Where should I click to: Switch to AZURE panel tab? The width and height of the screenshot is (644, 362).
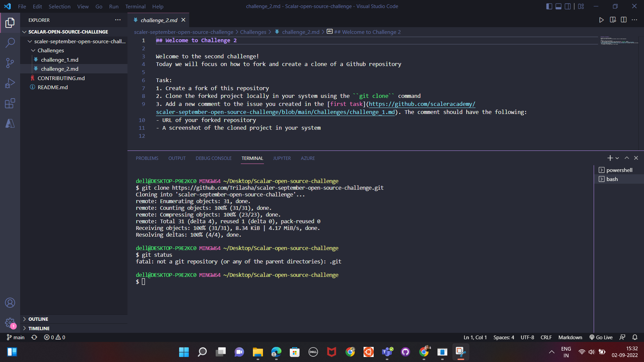(308, 158)
